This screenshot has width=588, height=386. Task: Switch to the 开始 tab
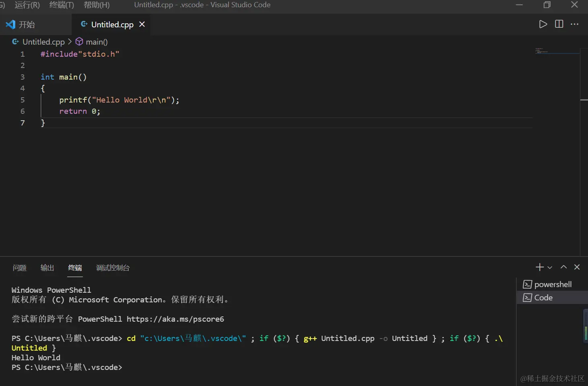36,25
